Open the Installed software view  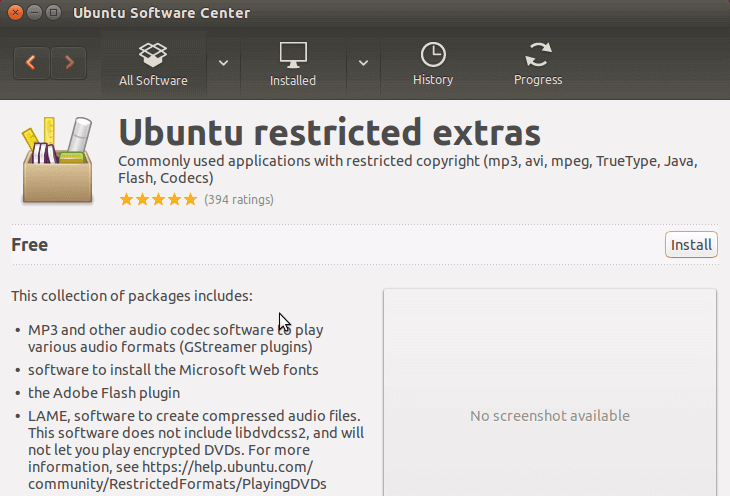[293, 64]
